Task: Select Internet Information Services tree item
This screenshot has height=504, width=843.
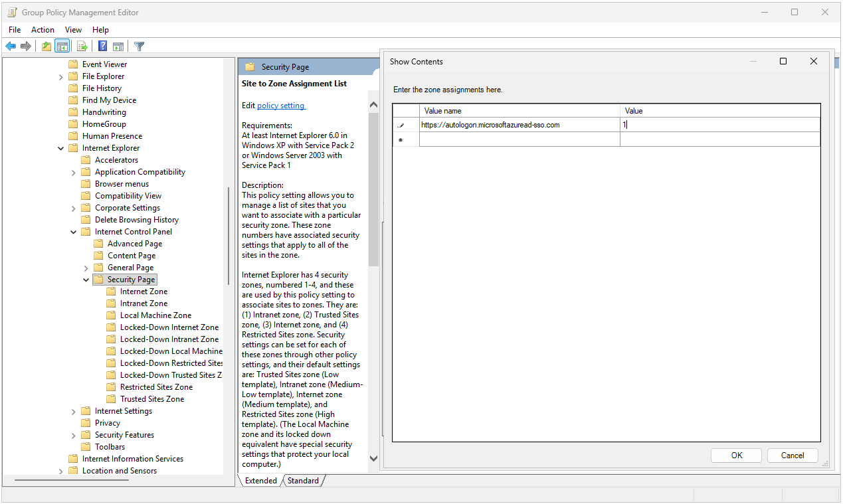Action: click(133, 459)
